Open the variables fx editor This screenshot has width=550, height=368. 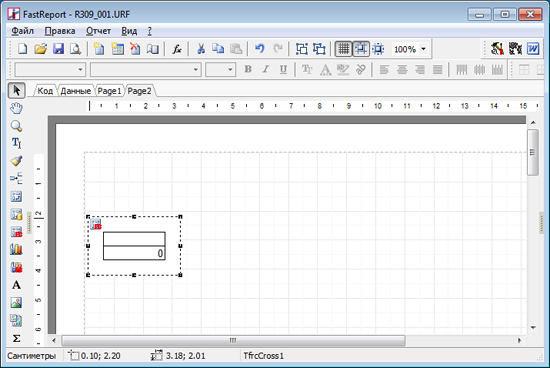pyautogui.click(x=176, y=49)
